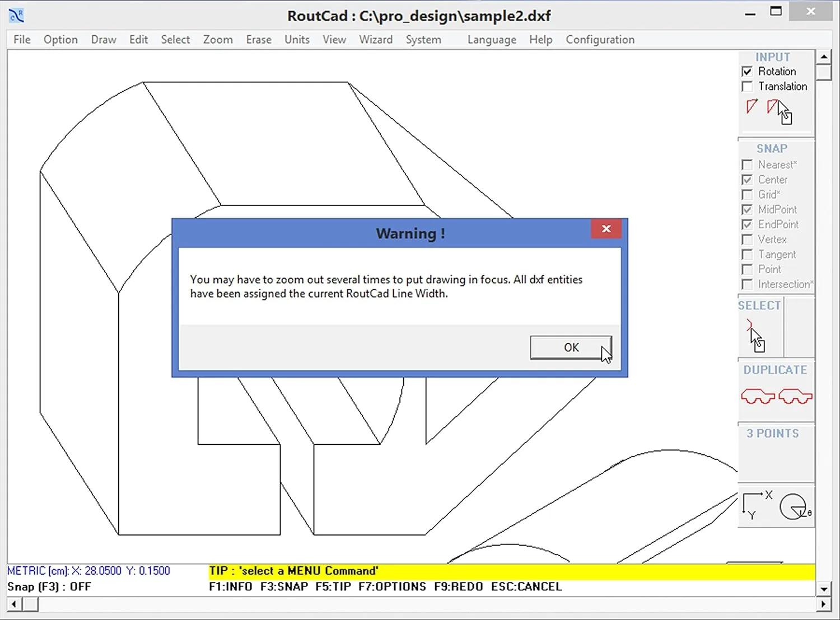Click the first DUPLICATE shape icon
Viewport: 840px width, 620px height.
point(758,396)
